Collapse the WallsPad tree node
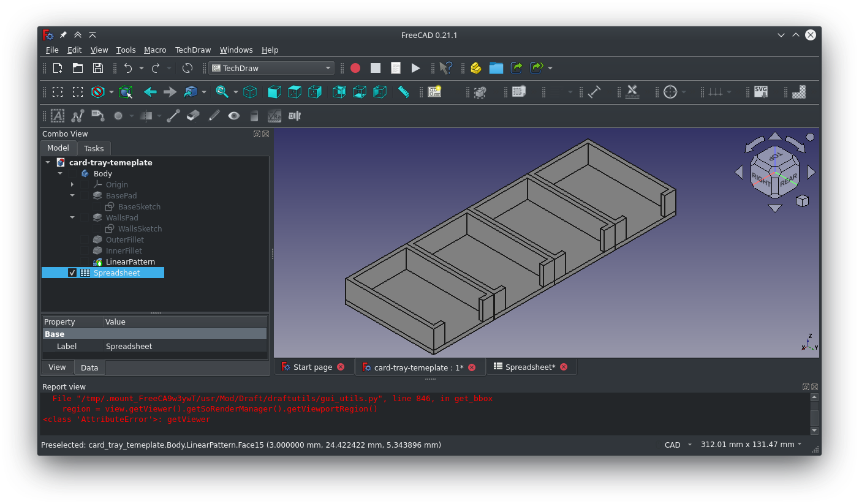The height and width of the screenshot is (504, 859). (x=72, y=218)
